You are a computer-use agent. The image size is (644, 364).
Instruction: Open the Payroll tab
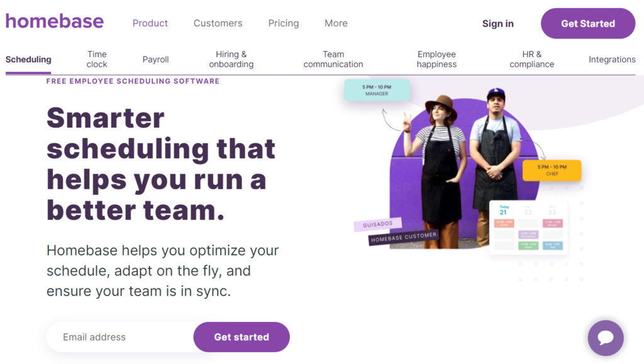pyautogui.click(x=155, y=59)
